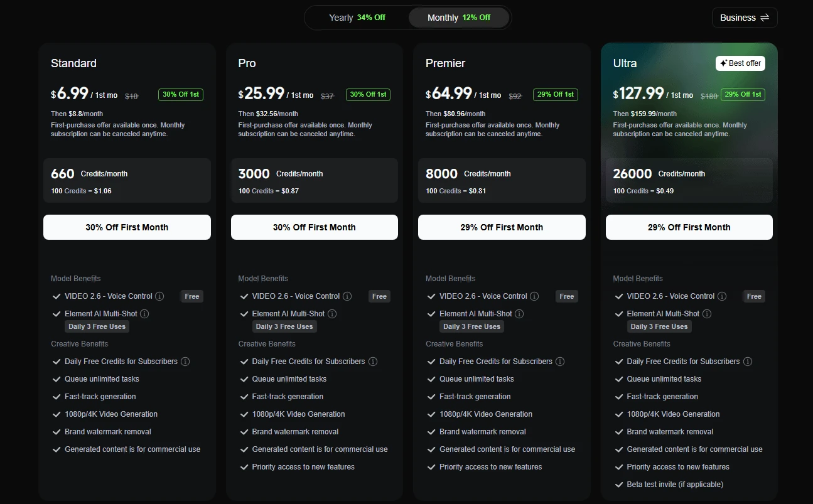Click Daily 3 Free Uses tag in Pro plan
The height and width of the screenshot is (504, 813).
284,326
